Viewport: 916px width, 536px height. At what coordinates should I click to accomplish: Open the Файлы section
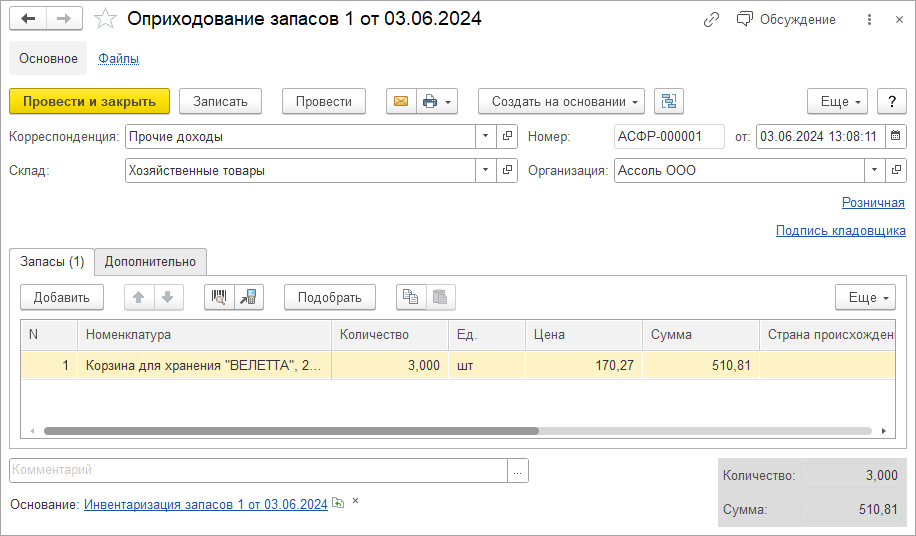pyautogui.click(x=118, y=58)
